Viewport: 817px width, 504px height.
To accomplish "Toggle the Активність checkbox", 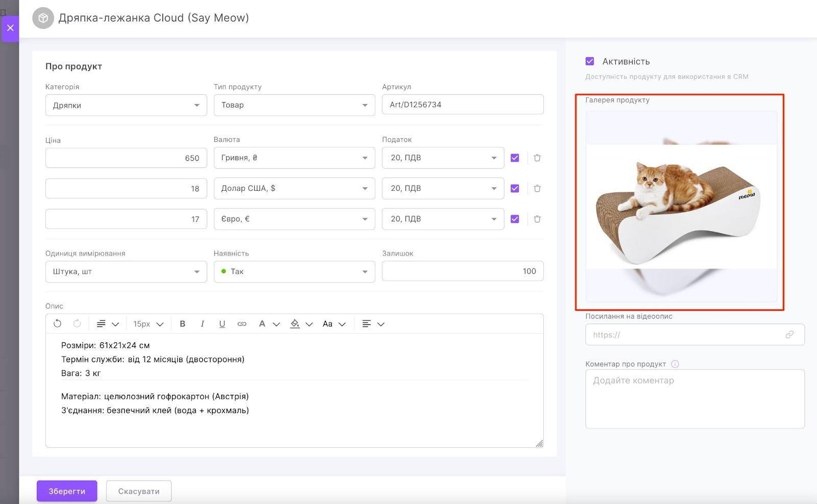I will [x=590, y=61].
